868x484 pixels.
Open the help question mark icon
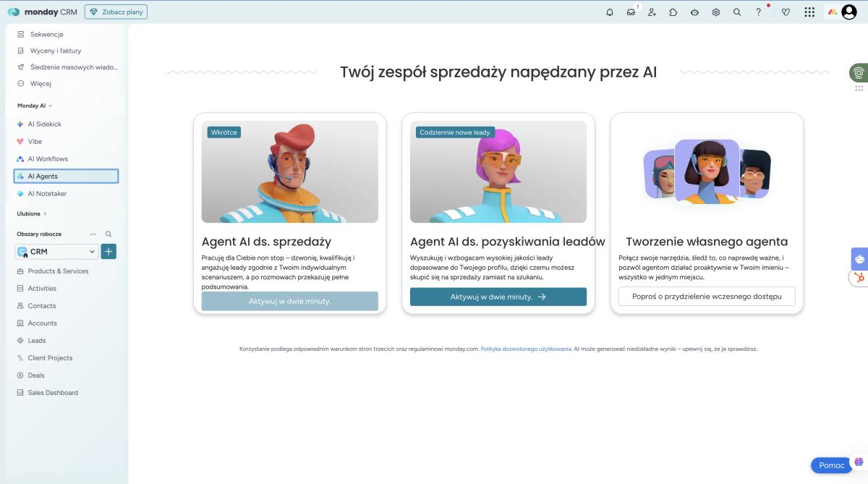pos(758,12)
